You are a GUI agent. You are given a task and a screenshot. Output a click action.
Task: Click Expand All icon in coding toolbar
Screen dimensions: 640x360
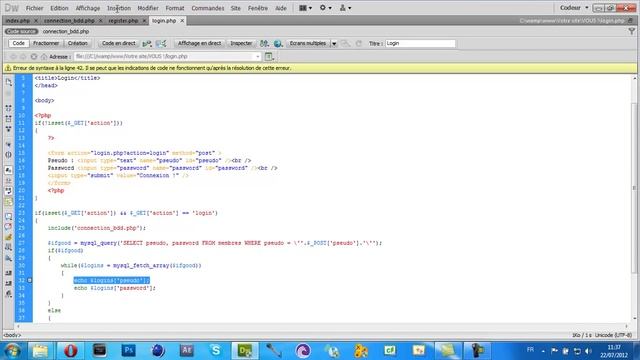pos(9,129)
